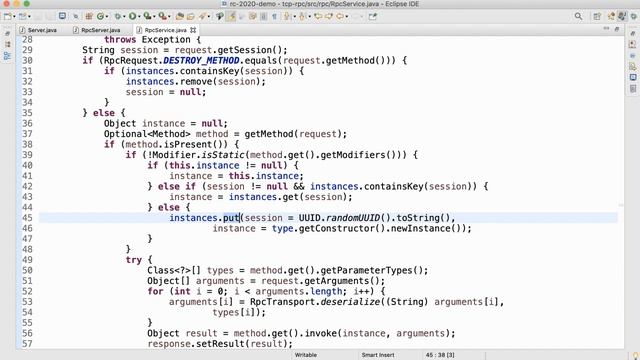Expand the New wizard dropdown arrow

coord(14,17)
